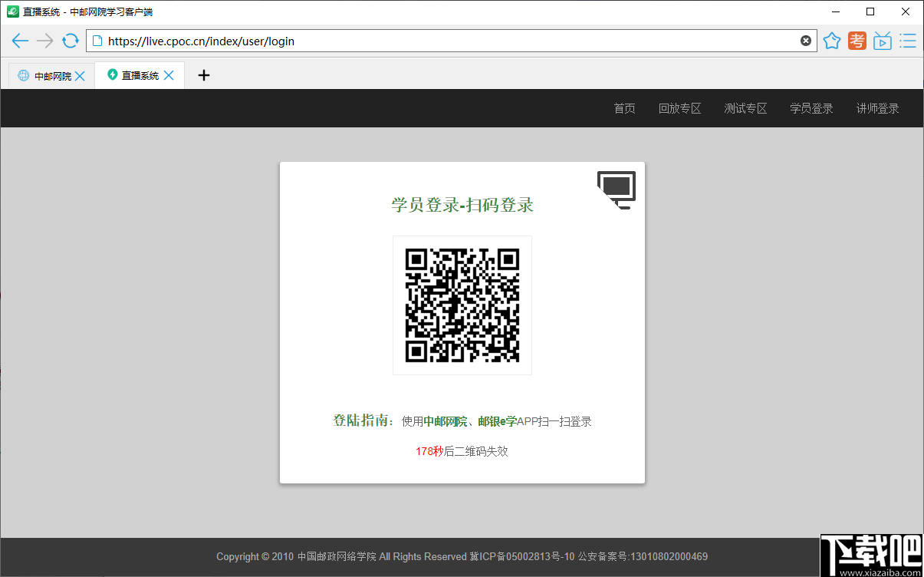Click the 冀ICP备05002813号-10 footer text
Viewport: 924px width, 577px height.
pos(522,557)
